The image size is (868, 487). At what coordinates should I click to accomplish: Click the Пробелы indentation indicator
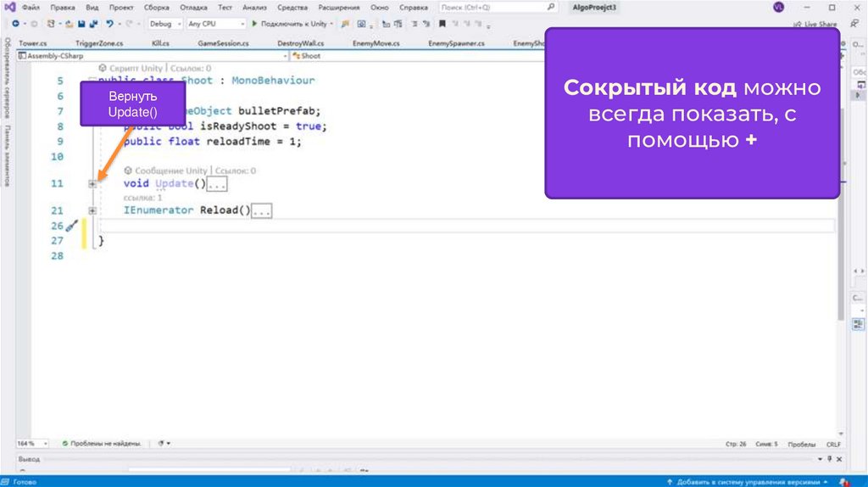801,445
